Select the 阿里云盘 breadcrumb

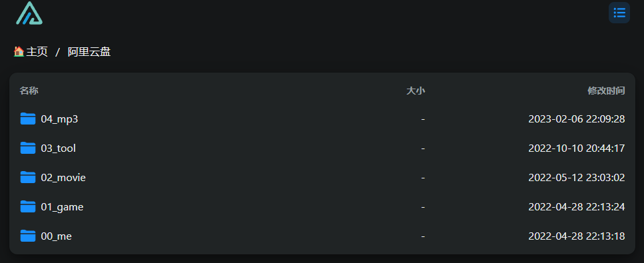click(x=89, y=52)
